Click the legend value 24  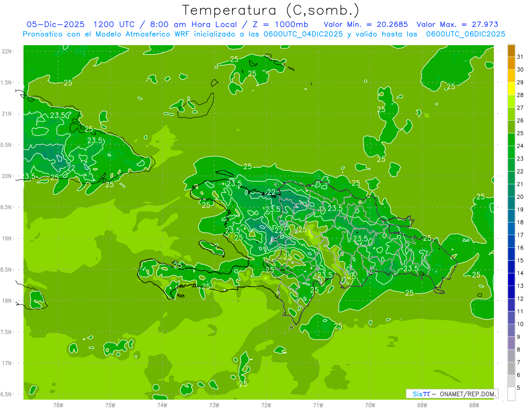point(520,146)
